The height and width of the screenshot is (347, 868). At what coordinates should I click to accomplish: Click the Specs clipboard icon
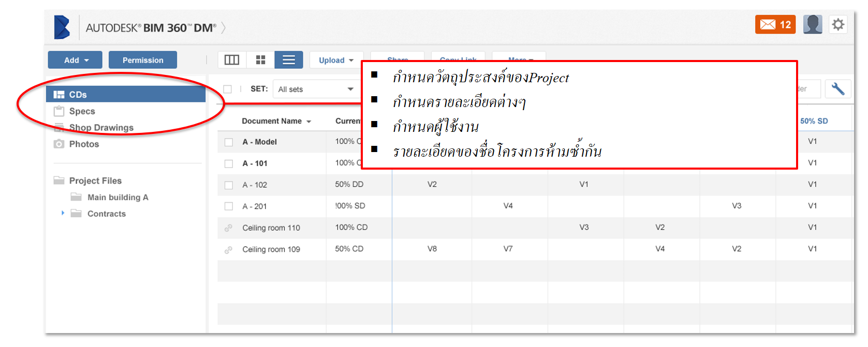click(59, 111)
